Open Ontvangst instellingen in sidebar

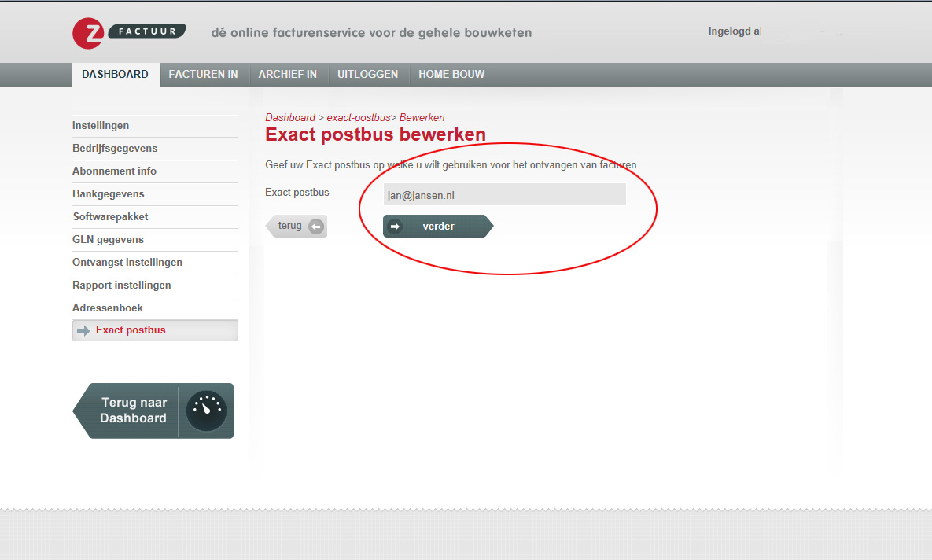[155, 262]
